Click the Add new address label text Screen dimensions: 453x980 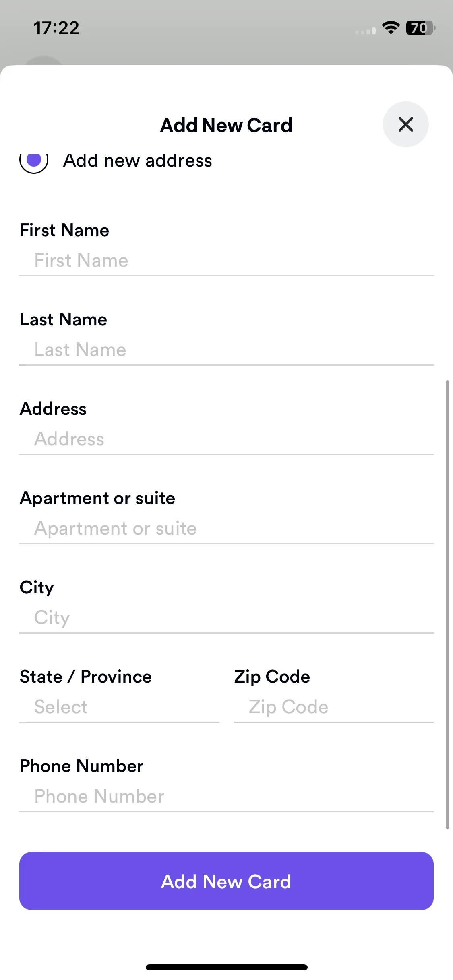pyautogui.click(x=138, y=161)
